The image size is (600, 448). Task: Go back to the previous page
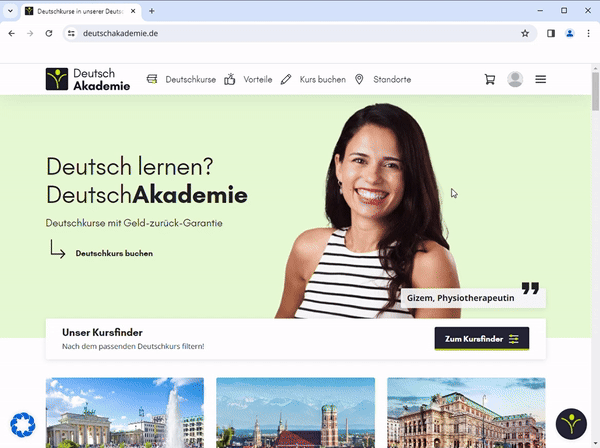coord(11,33)
